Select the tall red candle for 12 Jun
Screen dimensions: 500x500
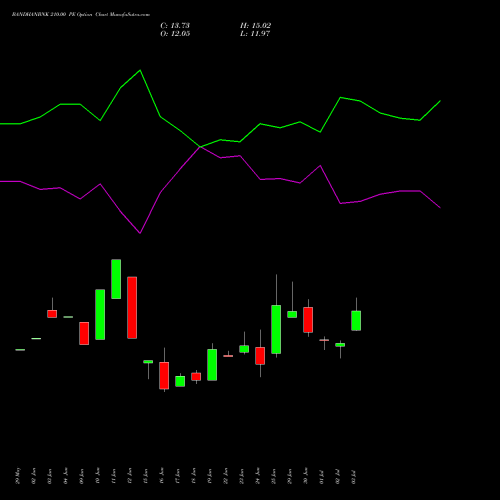tap(132, 308)
